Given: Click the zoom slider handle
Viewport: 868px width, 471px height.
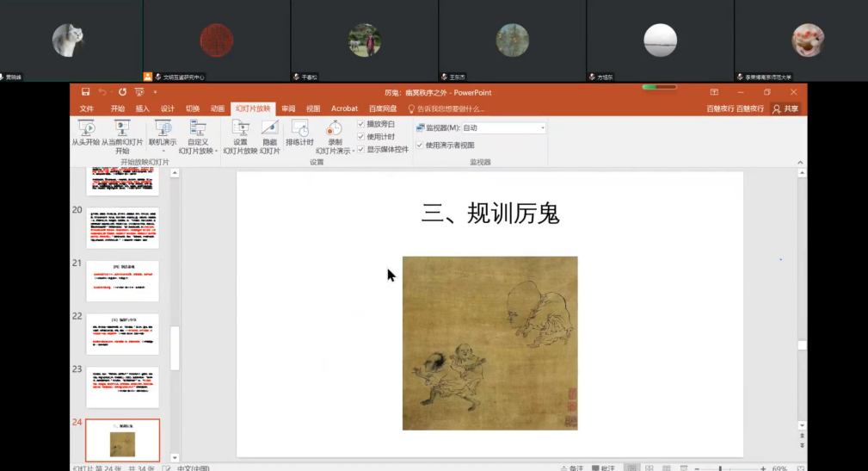Looking at the screenshot, I should [720, 468].
